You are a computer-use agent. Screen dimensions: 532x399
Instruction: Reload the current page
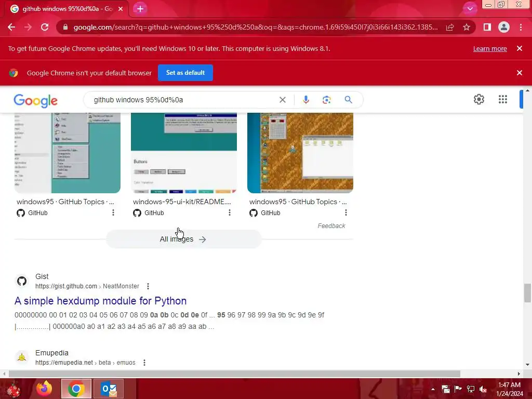click(45, 27)
